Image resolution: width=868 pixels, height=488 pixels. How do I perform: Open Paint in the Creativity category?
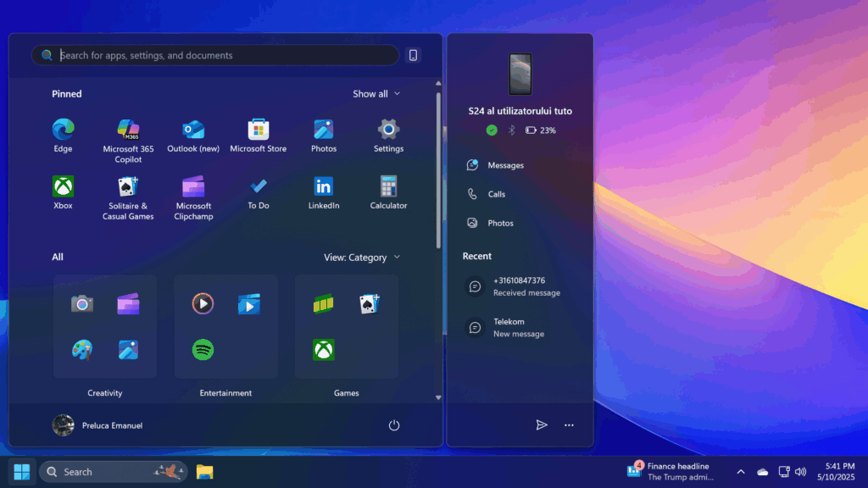82,350
